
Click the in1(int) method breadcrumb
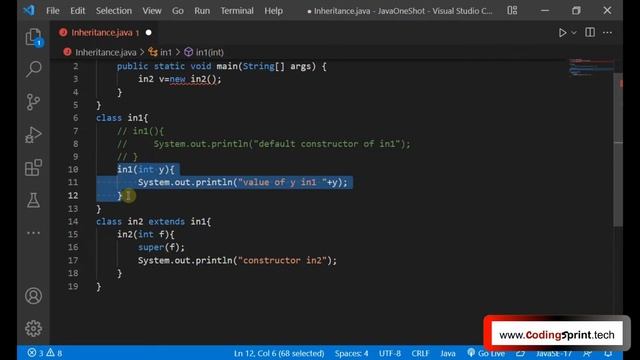click(209, 52)
